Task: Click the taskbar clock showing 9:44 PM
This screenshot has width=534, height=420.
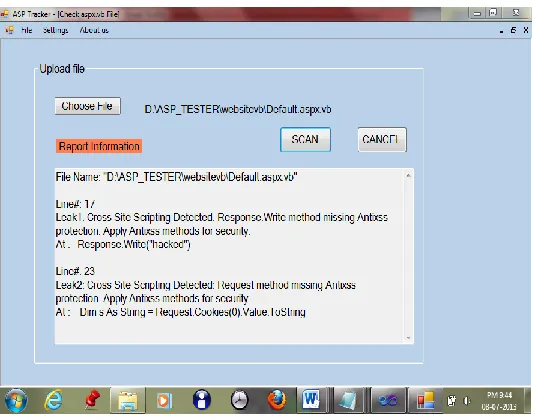Action: pyautogui.click(x=499, y=401)
